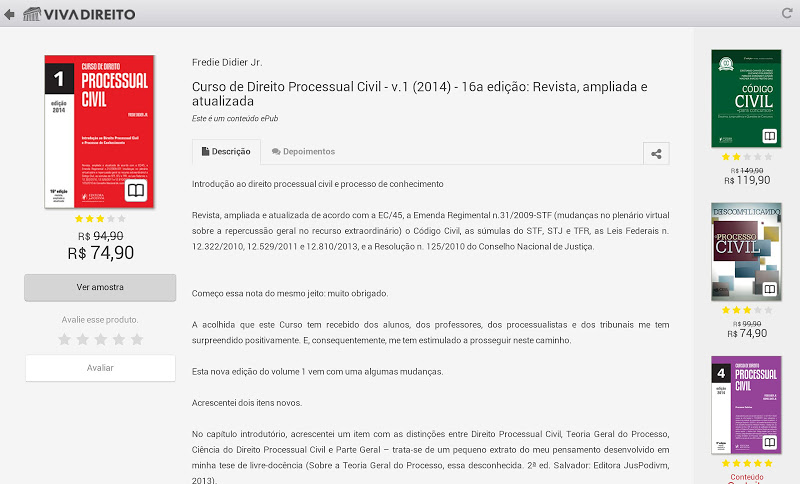Select the three-star rating under red cover
The image size is (800, 484).
[x=100, y=219]
